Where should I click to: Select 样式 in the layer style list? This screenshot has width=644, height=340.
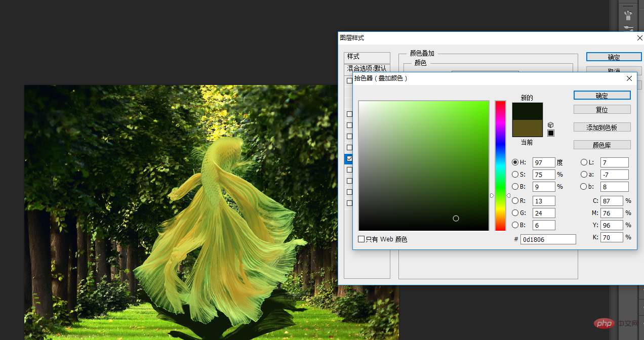click(367, 57)
